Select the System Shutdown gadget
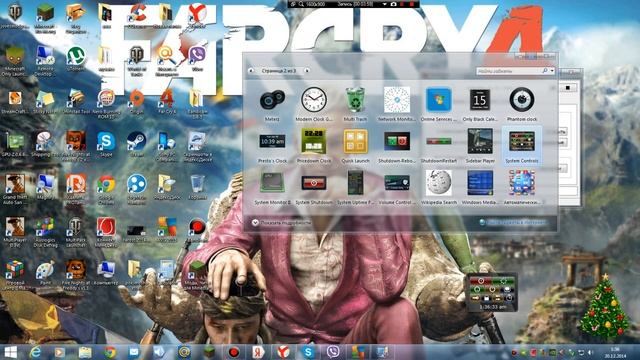The height and width of the screenshot is (360, 640). [314, 187]
